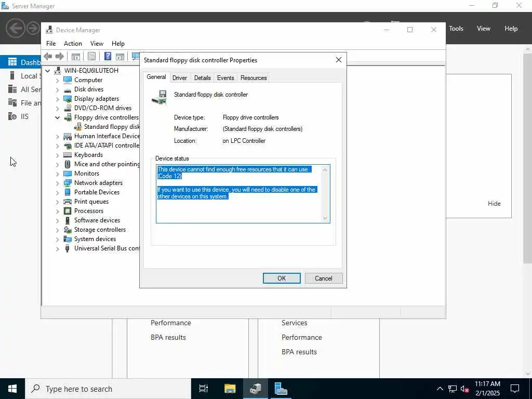Open the Windows Start menu
This screenshot has width=532, height=399.
click(12, 389)
